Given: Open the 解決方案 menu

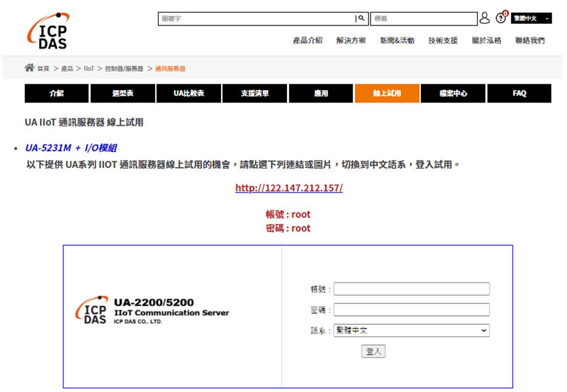Looking at the screenshot, I should [x=351, y=40].
